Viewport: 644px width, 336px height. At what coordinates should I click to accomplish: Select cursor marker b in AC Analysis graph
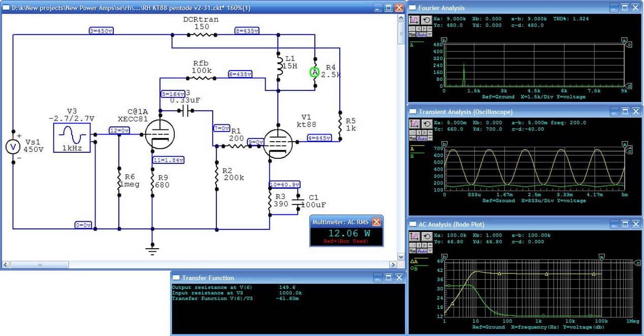(x=444, y=257)
